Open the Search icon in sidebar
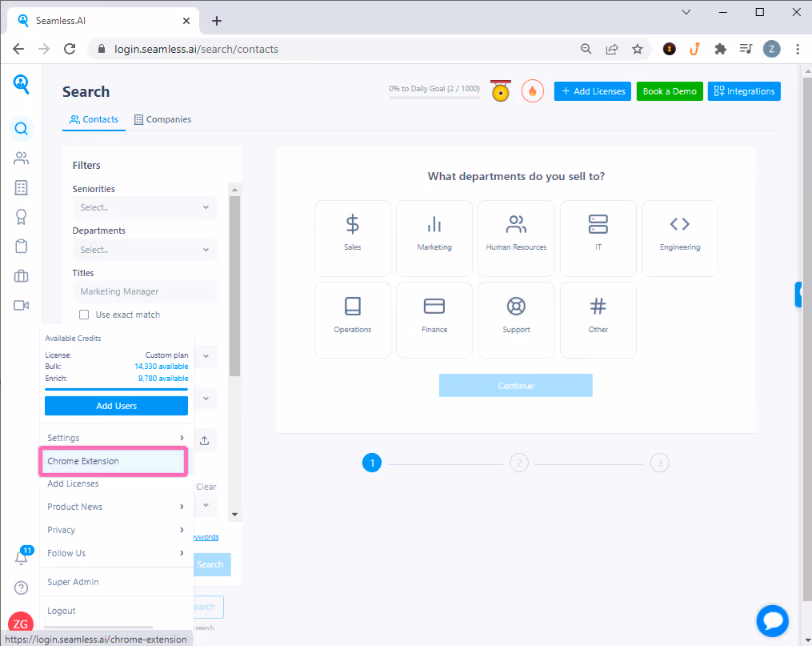Screen dimensions: 812x646 (22, 128)
